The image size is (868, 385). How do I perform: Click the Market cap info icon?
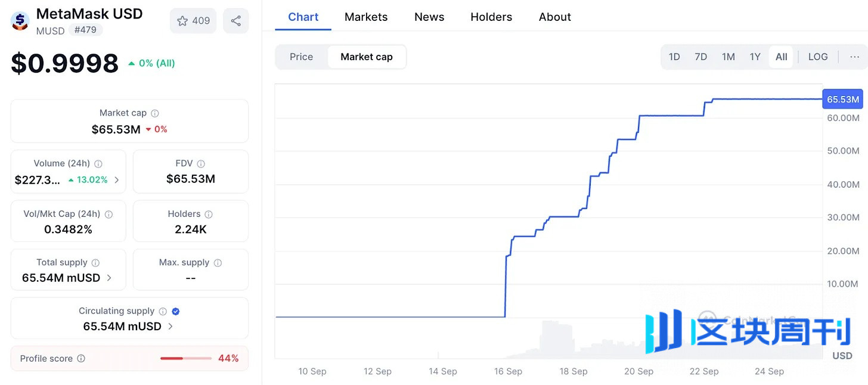coord(154,113)
